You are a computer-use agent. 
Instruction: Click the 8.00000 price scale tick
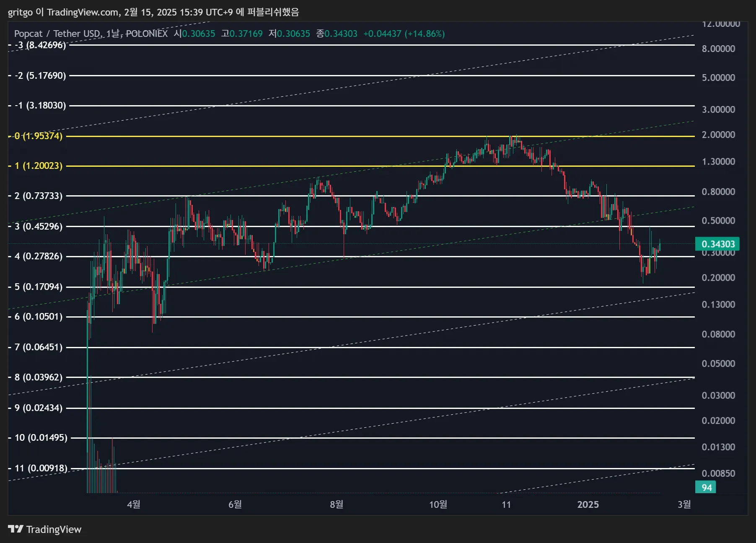pos(718,49)
